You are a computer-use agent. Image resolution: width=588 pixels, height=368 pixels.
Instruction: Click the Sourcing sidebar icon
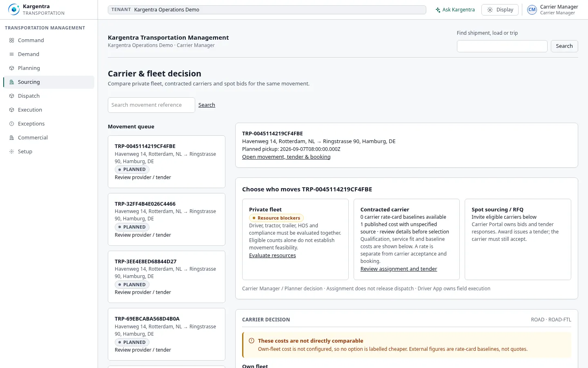(x=11, y=82)
